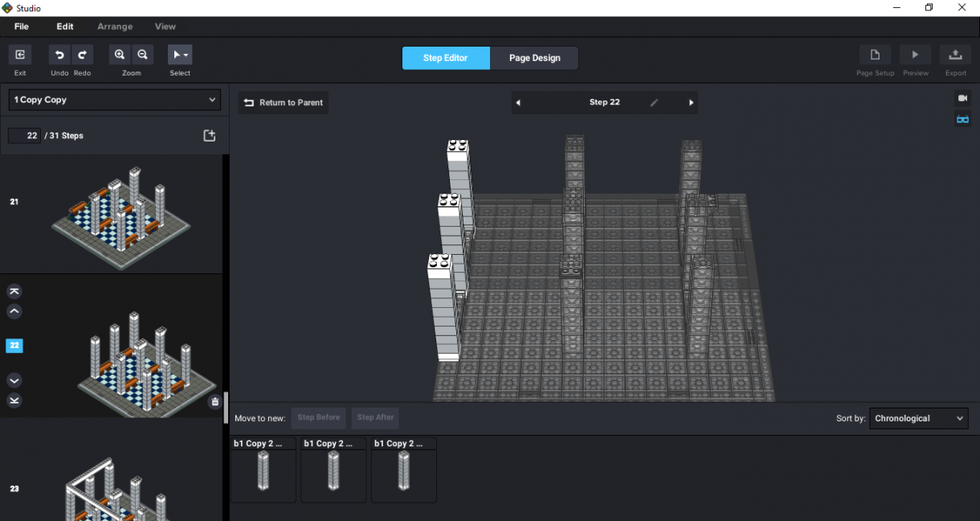Click the Export icon
Screen dimensions: 980x521
(955, 55)
